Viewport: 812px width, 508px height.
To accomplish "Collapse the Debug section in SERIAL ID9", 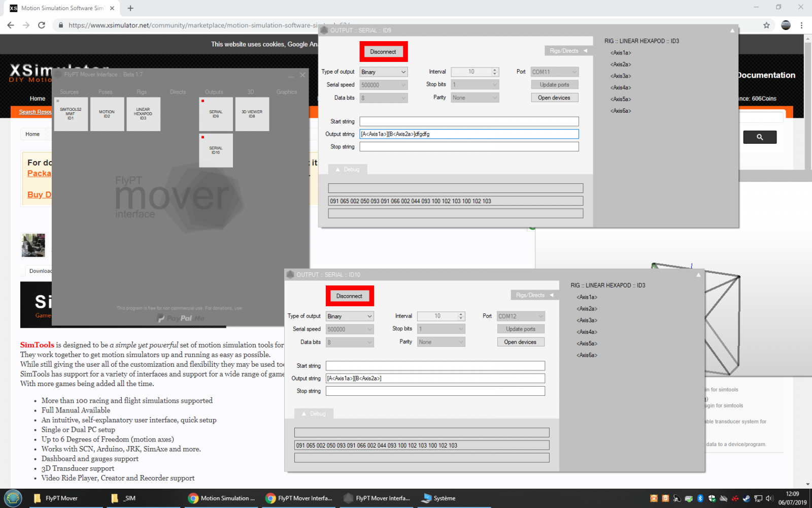I will (x=348, y=170).
